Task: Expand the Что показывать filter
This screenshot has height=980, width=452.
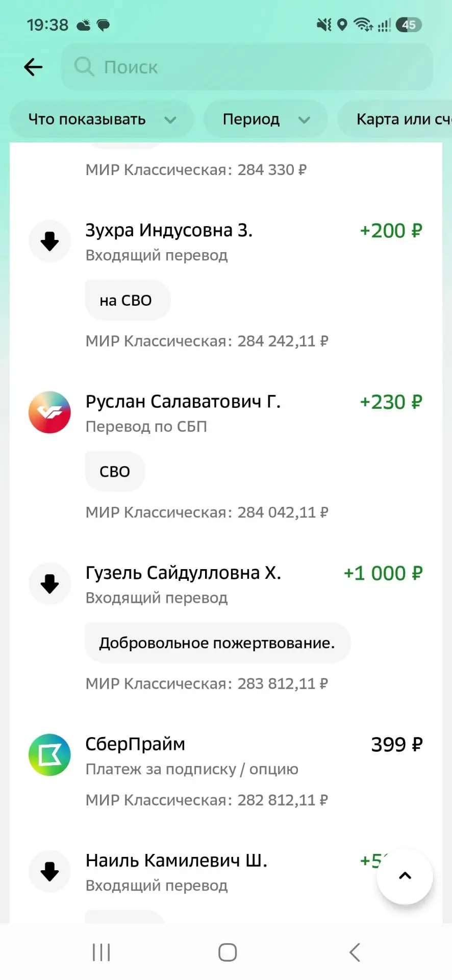Action: (x=102, y=119)
